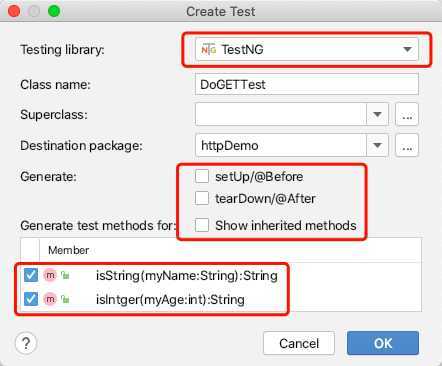This screenshot has height=366, width=442.
Task: Click the Destination package field httpDemo
Action: (x=281, y=145)
